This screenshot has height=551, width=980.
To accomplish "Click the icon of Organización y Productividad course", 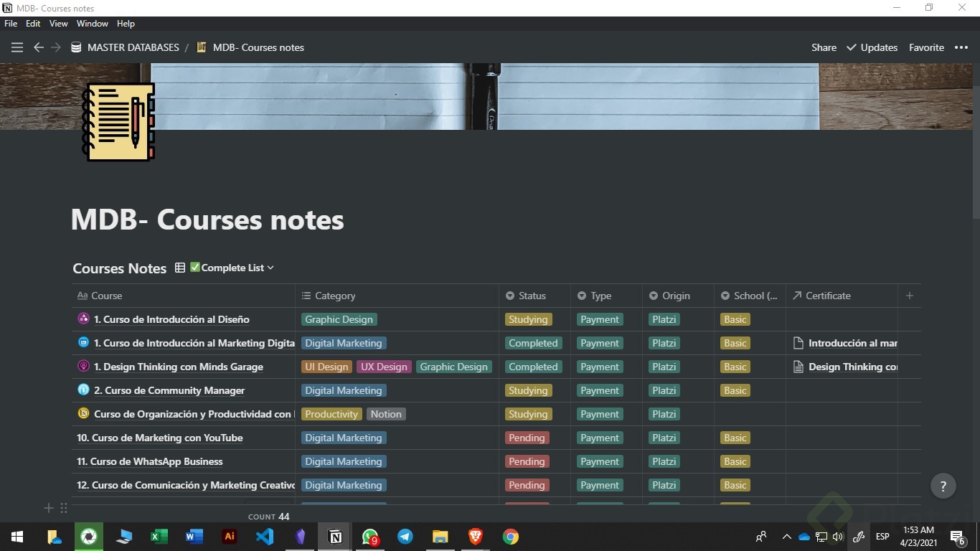I will point(83,413).
